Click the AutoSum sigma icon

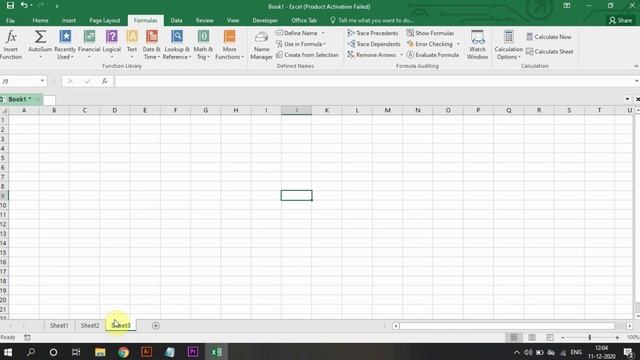[40, 38]
